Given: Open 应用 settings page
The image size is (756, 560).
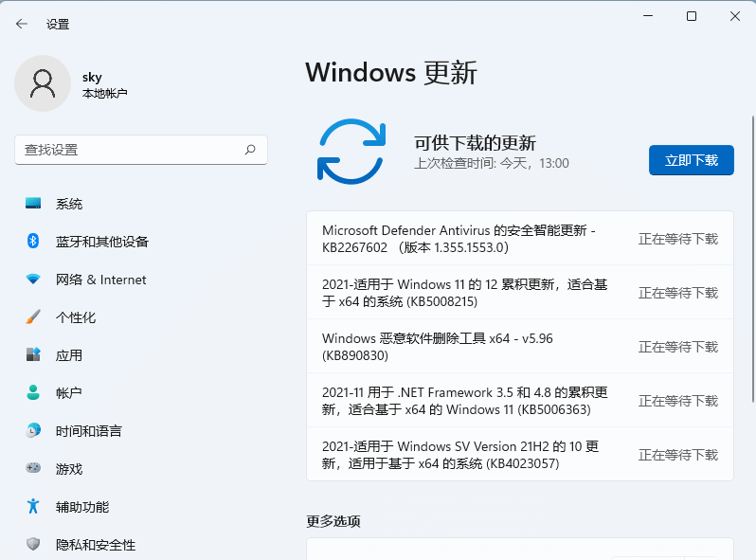Looking at the screenshot, I should pyautogui.click(x=69, y=355).
